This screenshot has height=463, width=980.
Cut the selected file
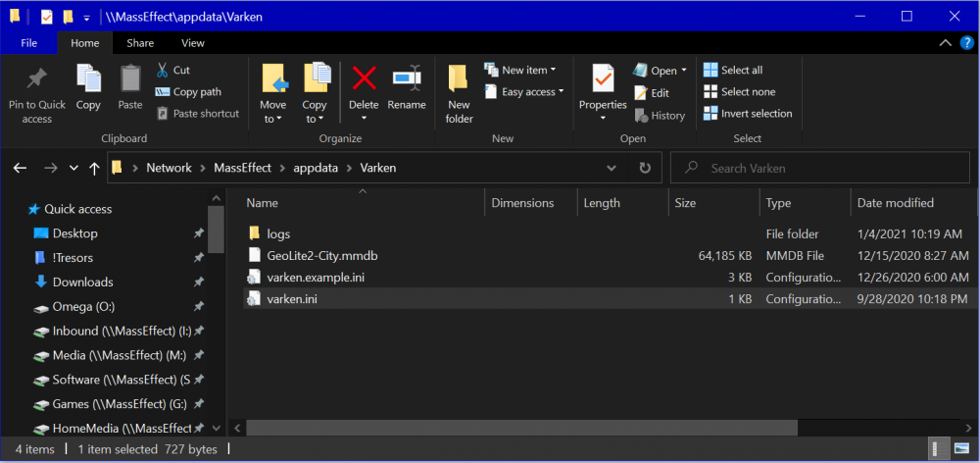173,70
